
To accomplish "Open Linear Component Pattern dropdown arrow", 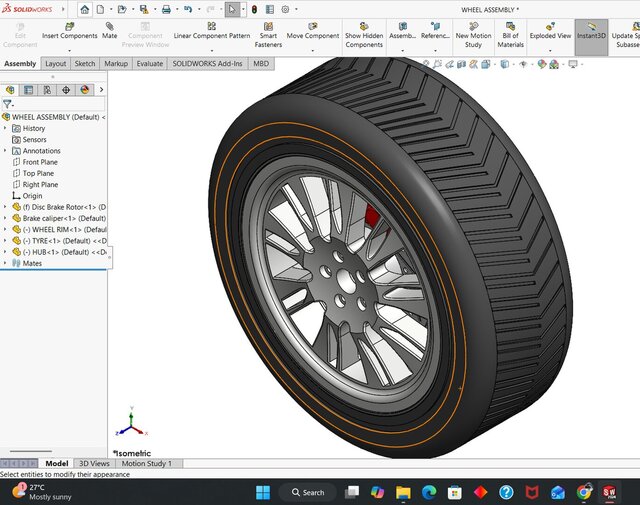I will coord(212,51).
